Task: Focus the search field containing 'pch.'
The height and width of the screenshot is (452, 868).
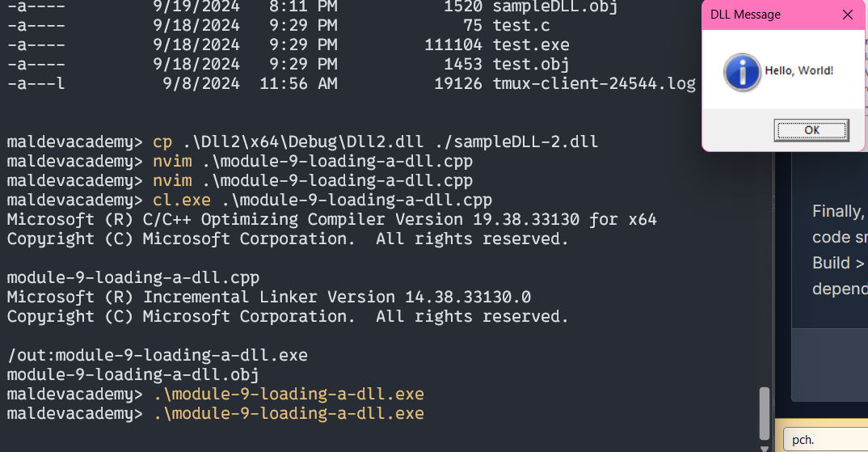Action: tap(824, 440)
